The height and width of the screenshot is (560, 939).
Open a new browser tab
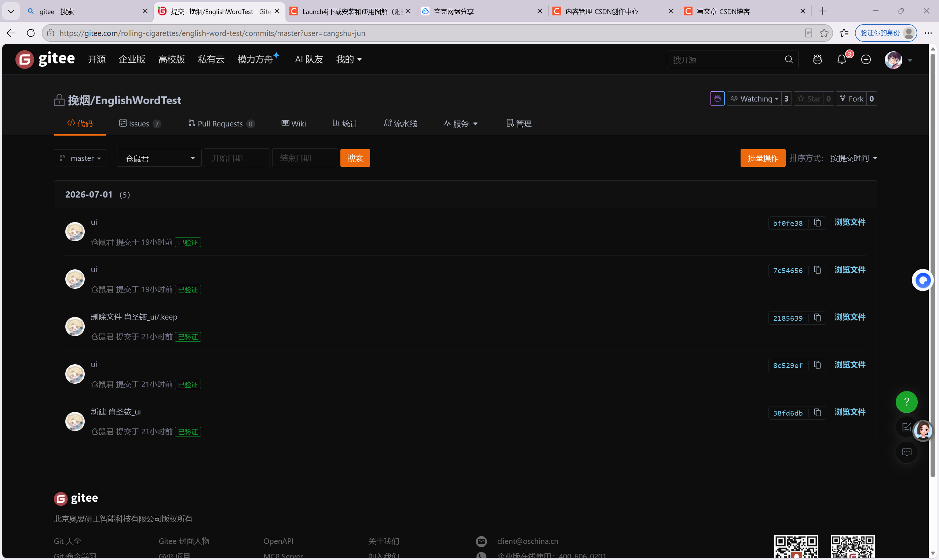click(823, 11)
